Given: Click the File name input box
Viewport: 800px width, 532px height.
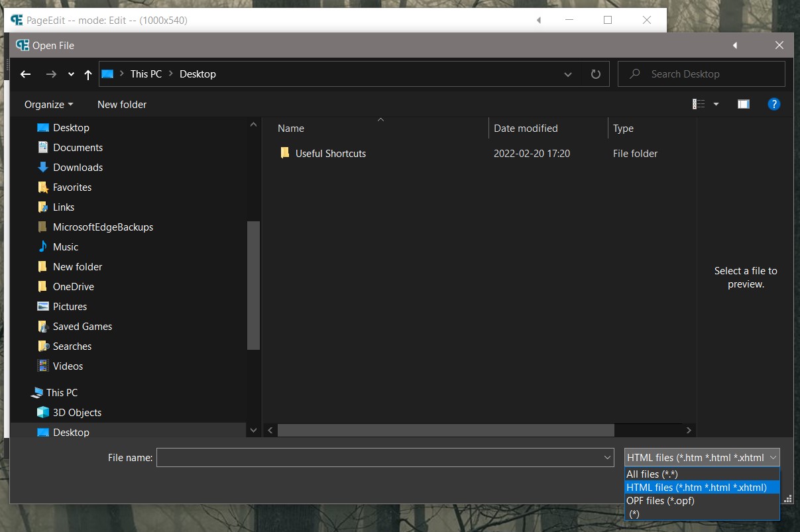Looking at the screenshot, I should pos(380,457).
